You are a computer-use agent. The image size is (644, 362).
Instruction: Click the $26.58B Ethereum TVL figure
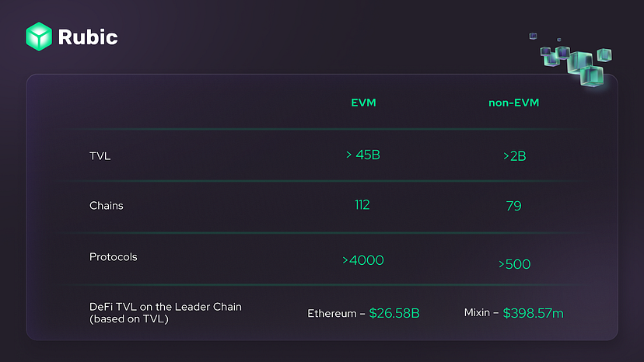point(394,313)
